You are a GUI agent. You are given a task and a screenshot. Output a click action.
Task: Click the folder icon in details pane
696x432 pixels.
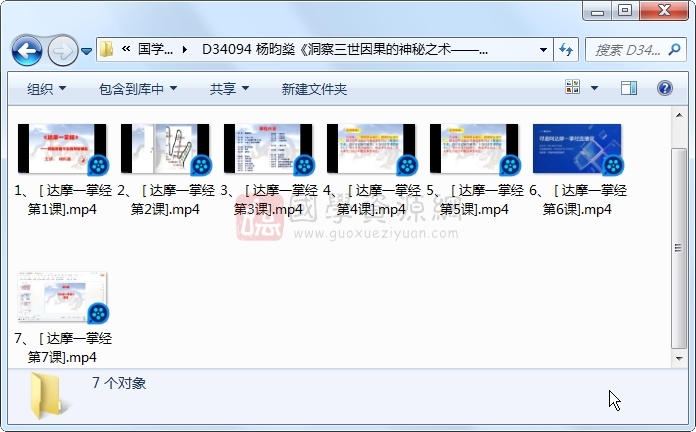[x=48, y=396]
